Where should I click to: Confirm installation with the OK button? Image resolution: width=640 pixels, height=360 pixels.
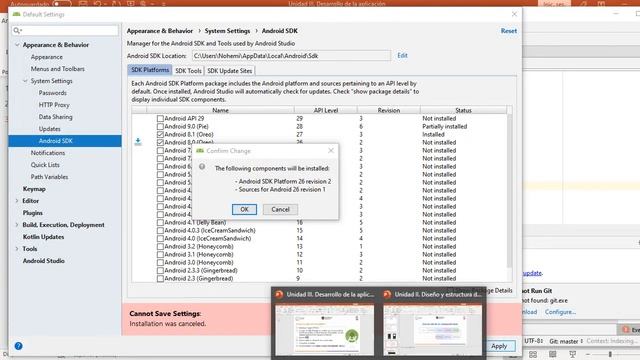point(244,209)
